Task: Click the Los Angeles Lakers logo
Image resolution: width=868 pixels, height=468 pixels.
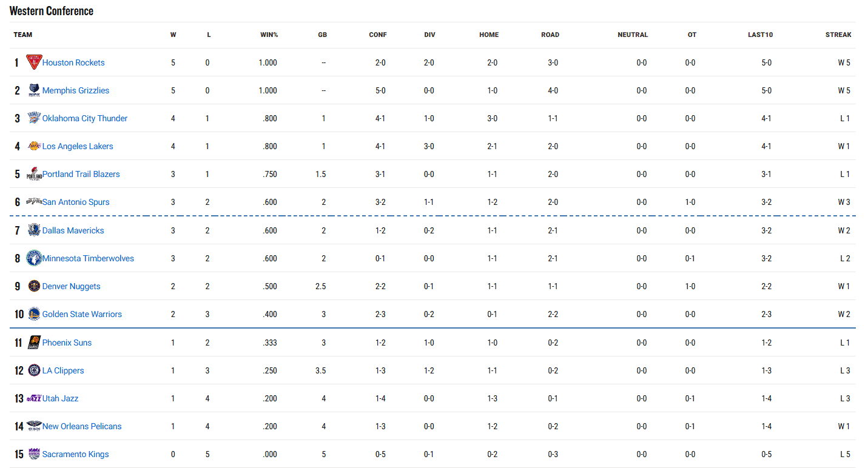Action: coord(34,146)
